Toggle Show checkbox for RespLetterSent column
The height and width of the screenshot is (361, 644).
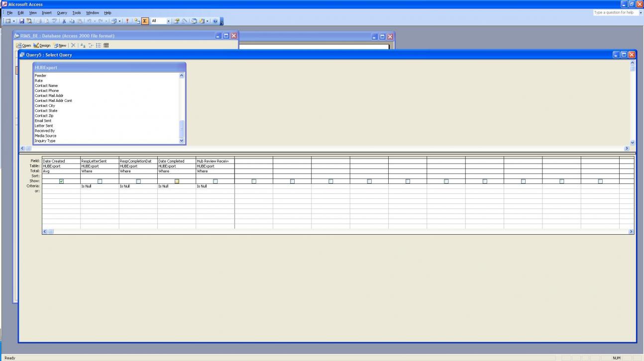click(x=100, y=181)
